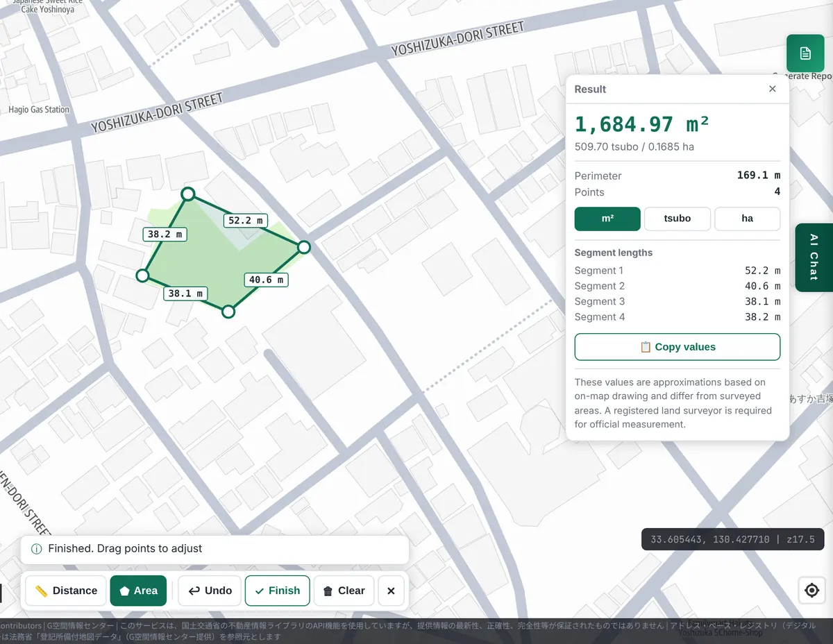Screen dimensions: 833x644
Task: Click the bottom polygon vertex handle
Action: click(x=228, y=312)
